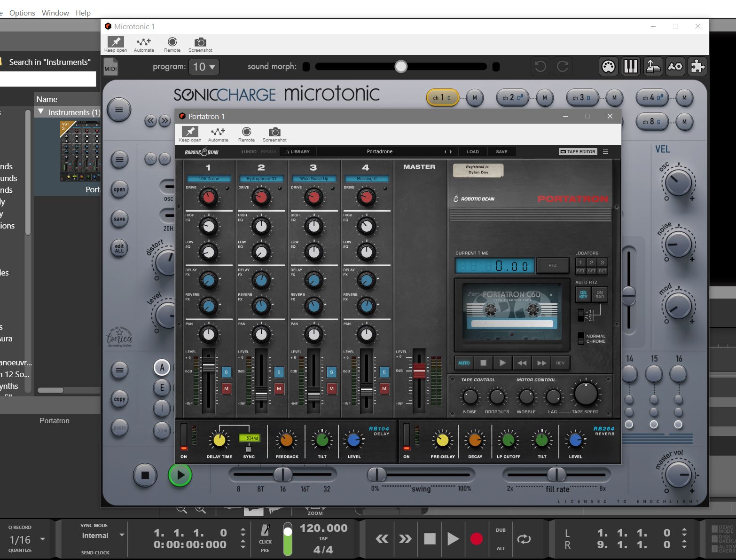The height and width of the screenshot is (560, 736).
Task: Open quantize 1/16 dropdown arrow
Action: point(43,539)
